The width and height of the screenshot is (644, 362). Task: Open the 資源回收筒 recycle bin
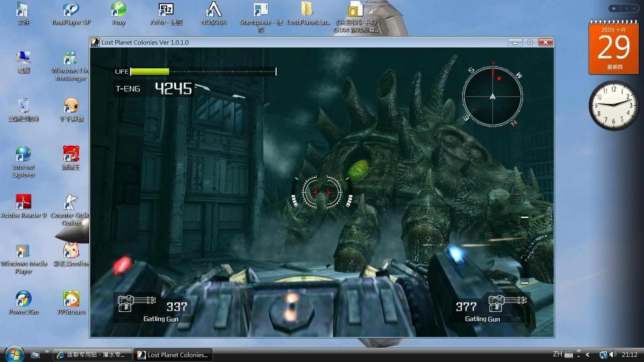(23, 110)
